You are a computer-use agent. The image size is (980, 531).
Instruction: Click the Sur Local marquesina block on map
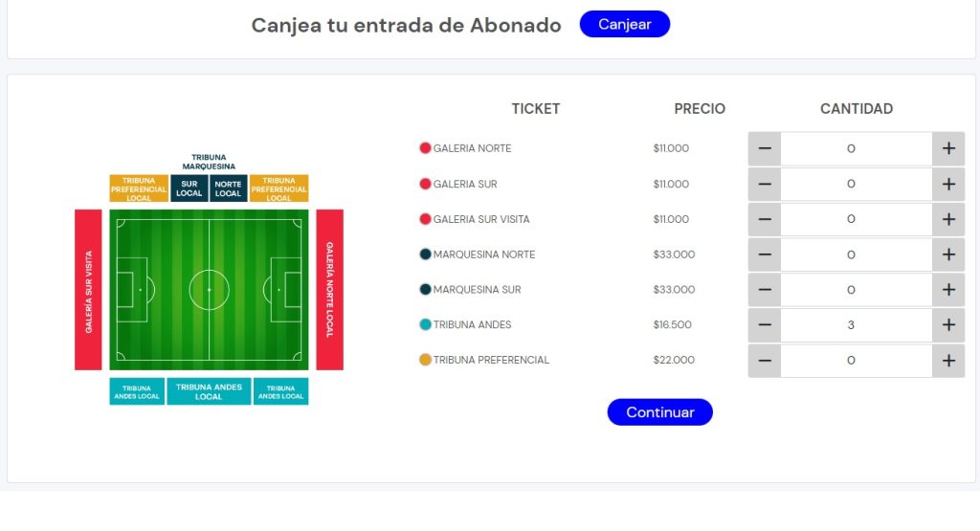coord(189,188)
